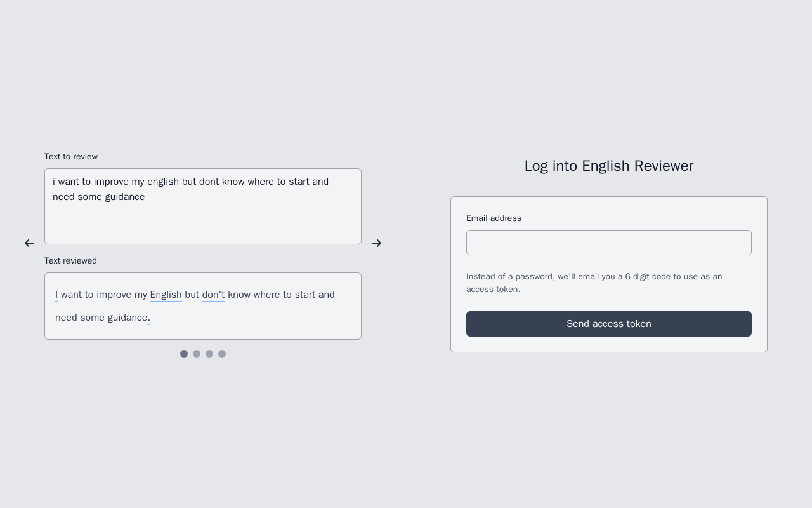812x508 pixels.
Task: Switch to the third carousel dot
Action: point(209,354)
